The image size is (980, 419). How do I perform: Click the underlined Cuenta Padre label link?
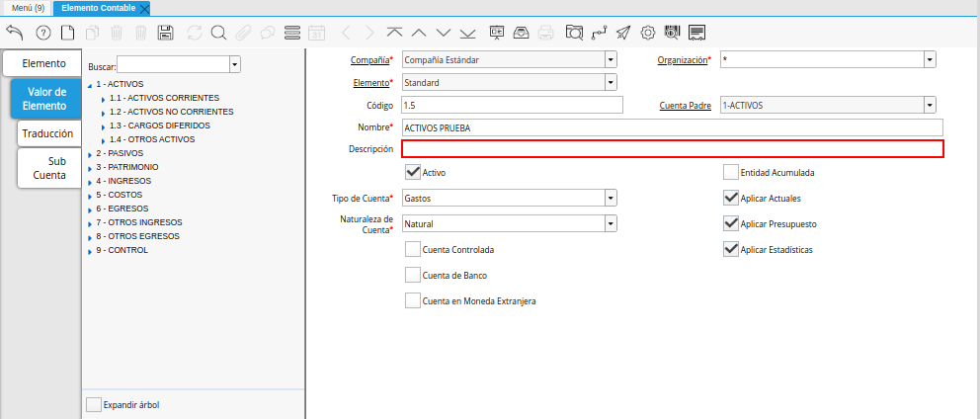(x=685, y=105)
